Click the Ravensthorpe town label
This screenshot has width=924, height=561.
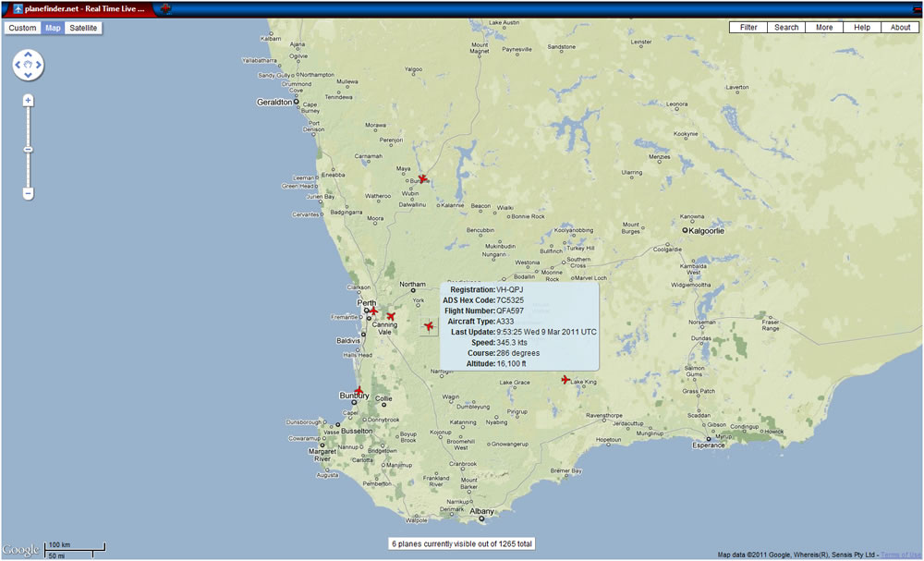coord(604,416)
